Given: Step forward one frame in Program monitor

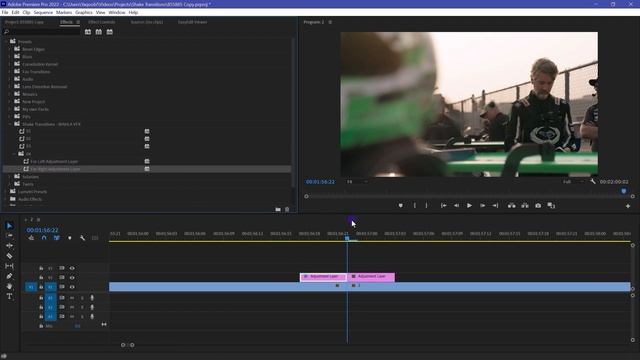Looking at the screenshot, I should click(482, 206).
